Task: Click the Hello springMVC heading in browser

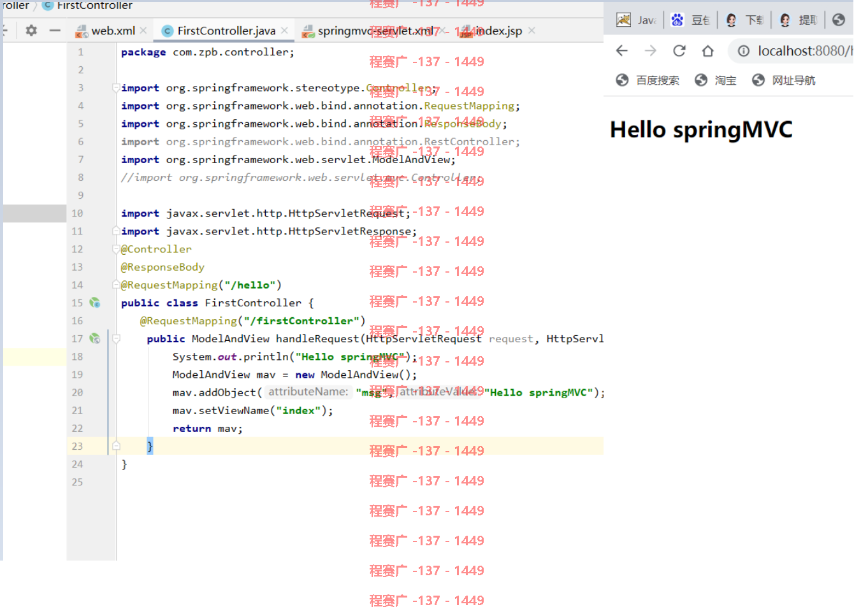Action: pos(701,130)
